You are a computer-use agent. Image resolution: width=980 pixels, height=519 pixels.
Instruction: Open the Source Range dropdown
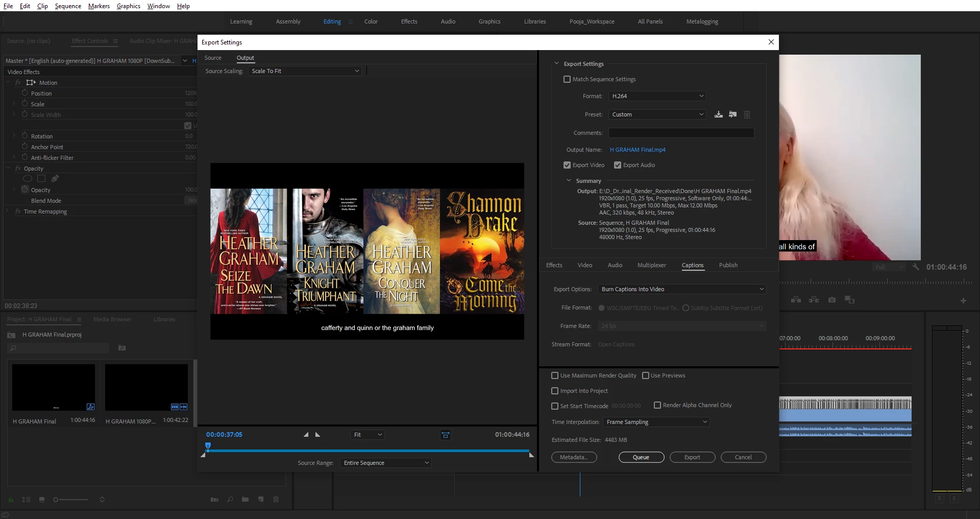(386, 463)
